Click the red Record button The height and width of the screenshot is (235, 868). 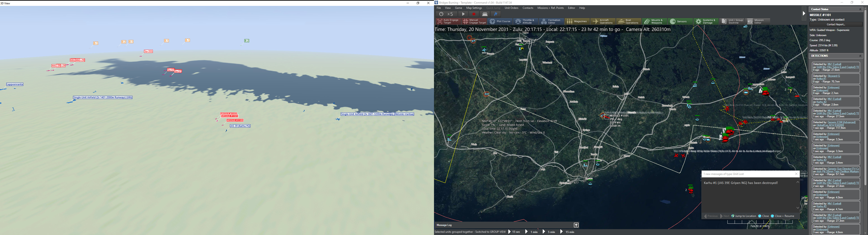[474, 14]
